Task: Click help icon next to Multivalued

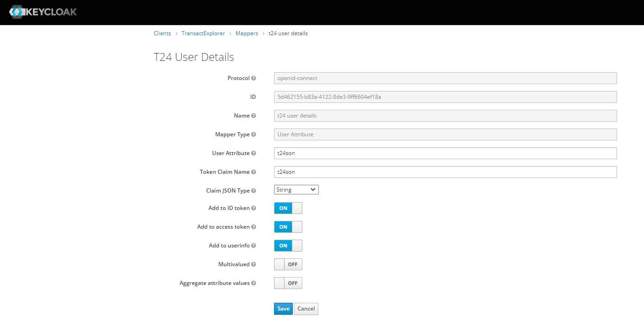Action: coord(253,264)
